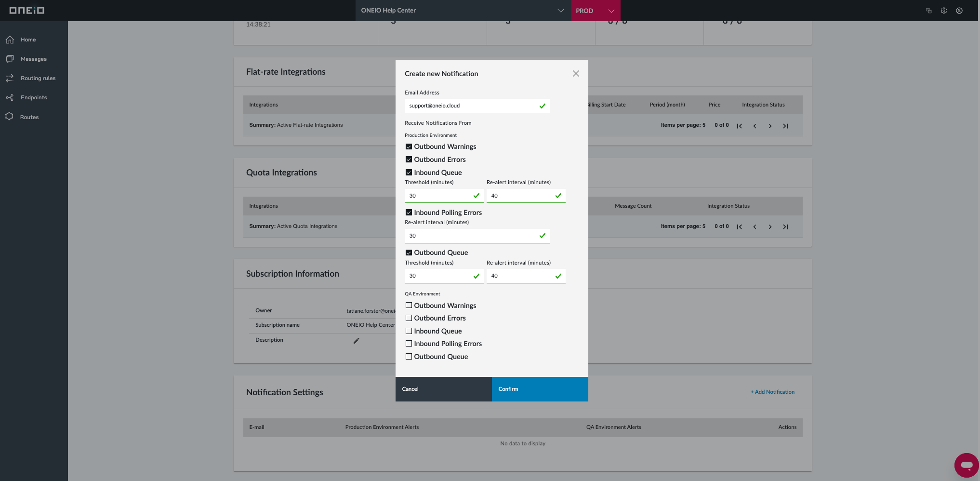
Task: Click Outbound Queue Re-alert interval field
Action: 526,276
